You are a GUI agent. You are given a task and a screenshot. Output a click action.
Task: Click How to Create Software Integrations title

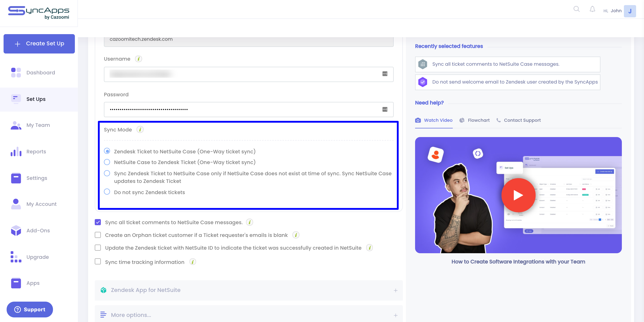click(x=518, y=262)
